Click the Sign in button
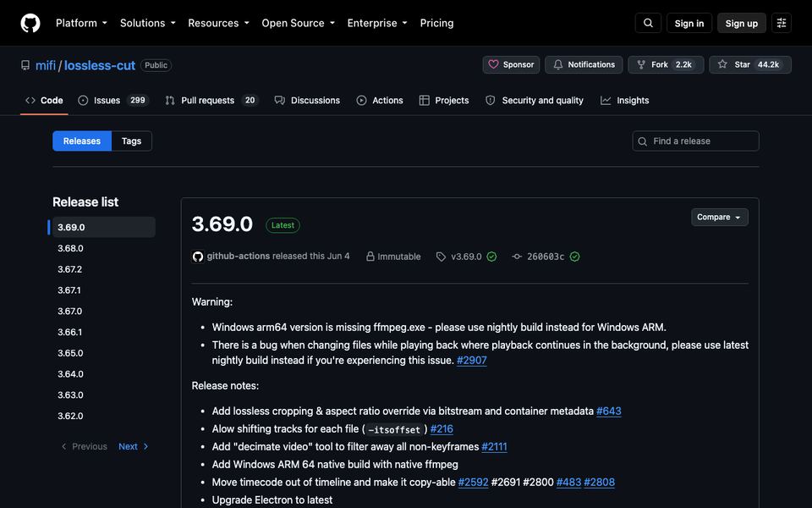Viewport: 812px width, 508px height. tap(689, 23)
